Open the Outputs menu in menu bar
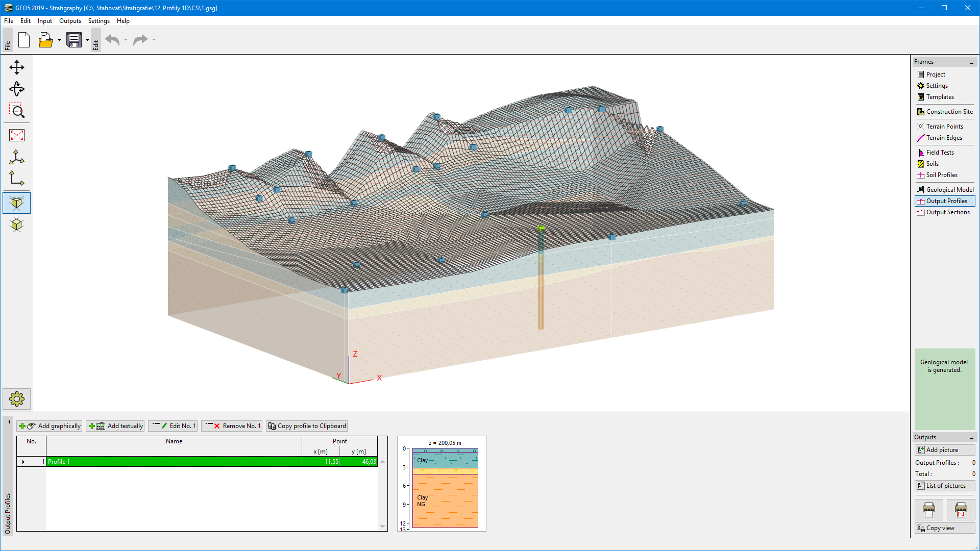The width and height of the screenshot is (980, 551). tap(70, 21)
